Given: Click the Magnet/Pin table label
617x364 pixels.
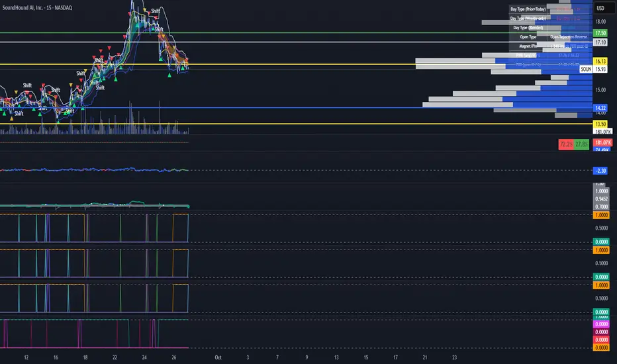Looking at the screenshot, I should 528,46.
